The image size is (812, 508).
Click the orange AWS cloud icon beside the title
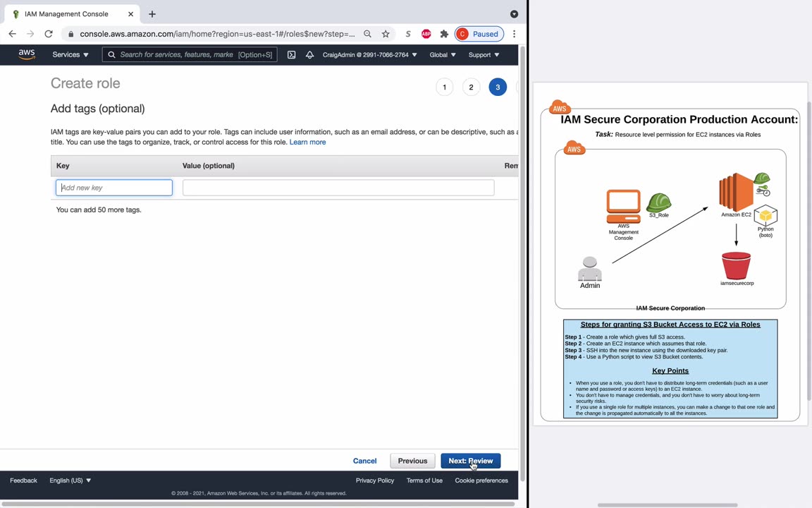coord(559,107)
